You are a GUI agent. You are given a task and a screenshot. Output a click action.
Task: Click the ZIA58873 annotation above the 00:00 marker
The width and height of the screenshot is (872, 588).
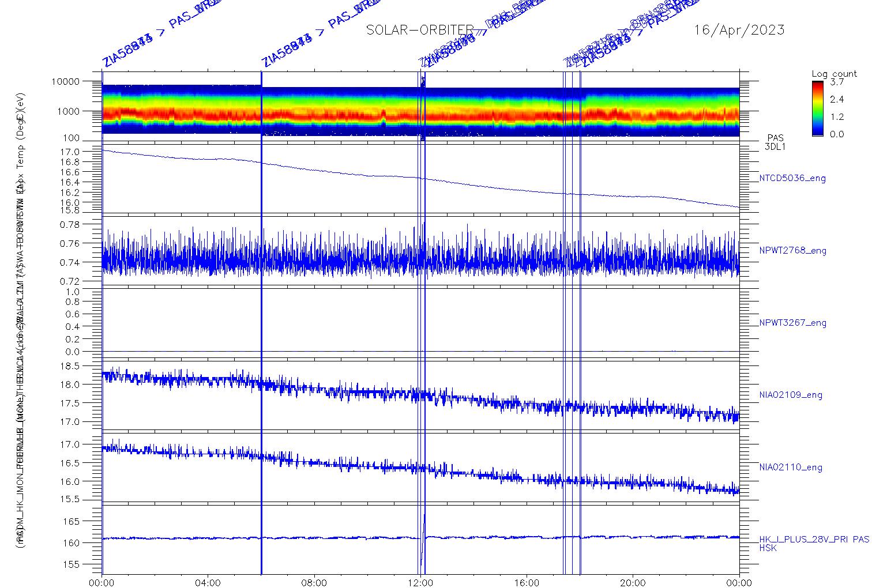[127, 51]
